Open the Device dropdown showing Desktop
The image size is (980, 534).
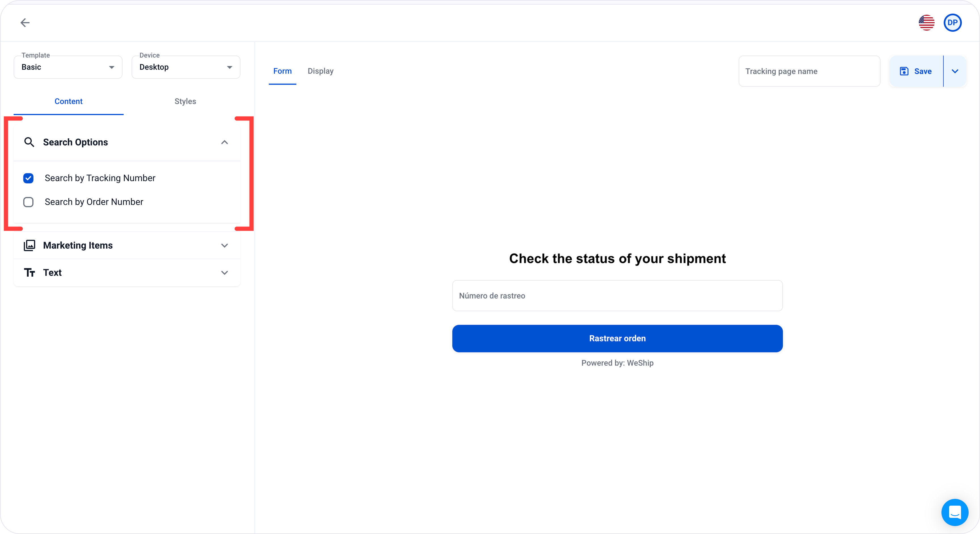point(186,67)
